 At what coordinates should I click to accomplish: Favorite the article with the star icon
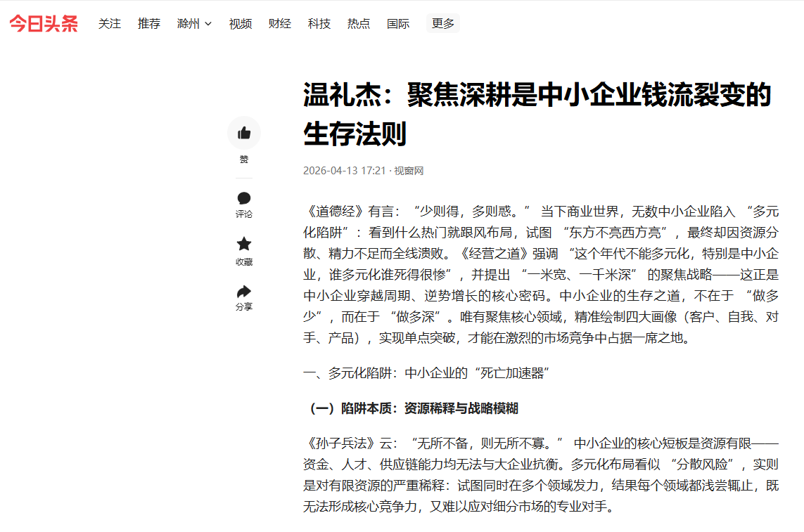click(x=244, y=244)
